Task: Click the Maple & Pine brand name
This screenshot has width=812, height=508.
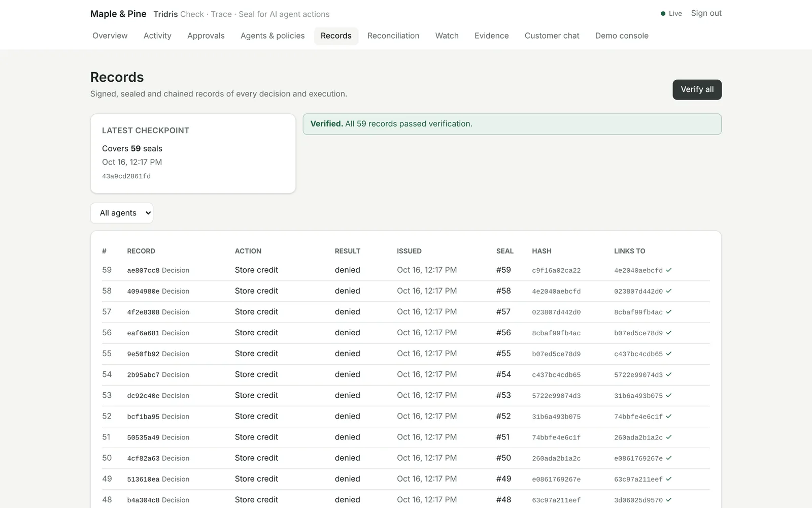Action: point(118,14)
